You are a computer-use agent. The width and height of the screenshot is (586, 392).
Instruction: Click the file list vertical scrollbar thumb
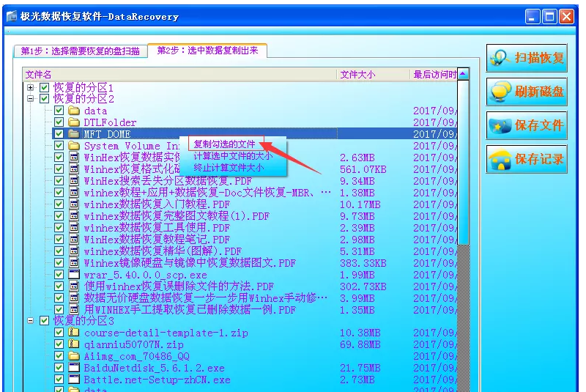[463, 163]
